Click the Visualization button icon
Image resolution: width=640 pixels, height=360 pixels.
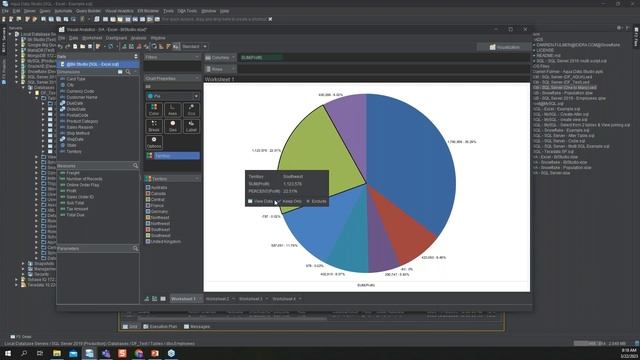point(493,47)
